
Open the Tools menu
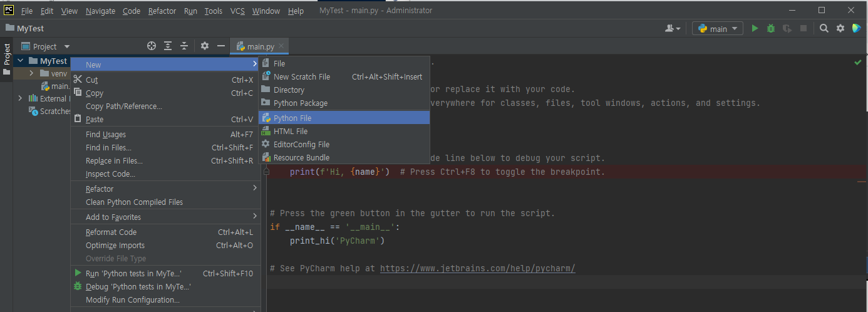214,11
